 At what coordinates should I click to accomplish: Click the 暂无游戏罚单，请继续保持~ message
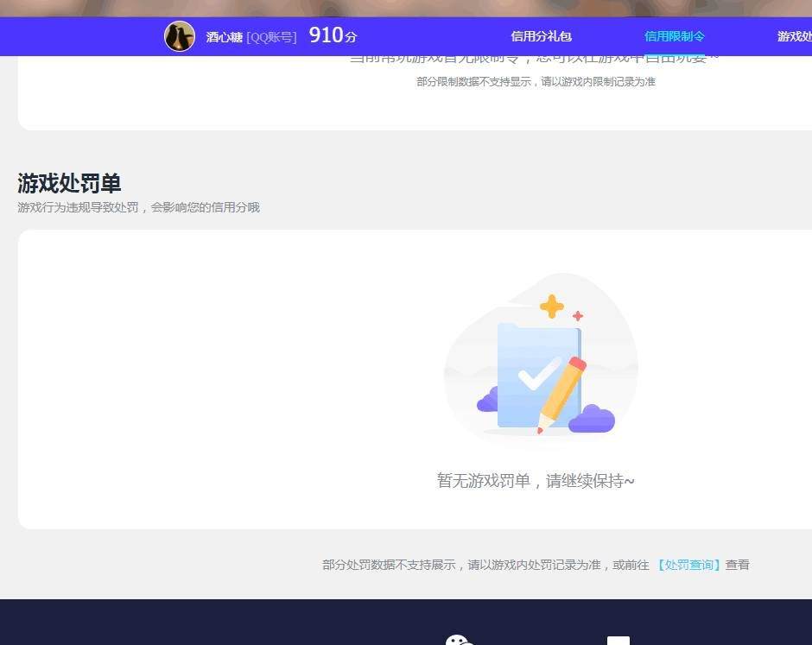coord(536,481)
